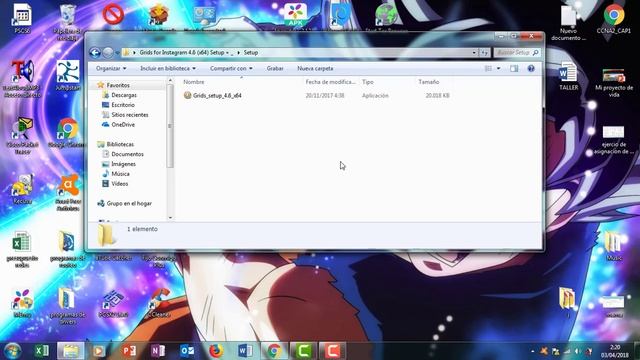Click the address bar refresh button
640x360 pixels.
click(484, 53)
